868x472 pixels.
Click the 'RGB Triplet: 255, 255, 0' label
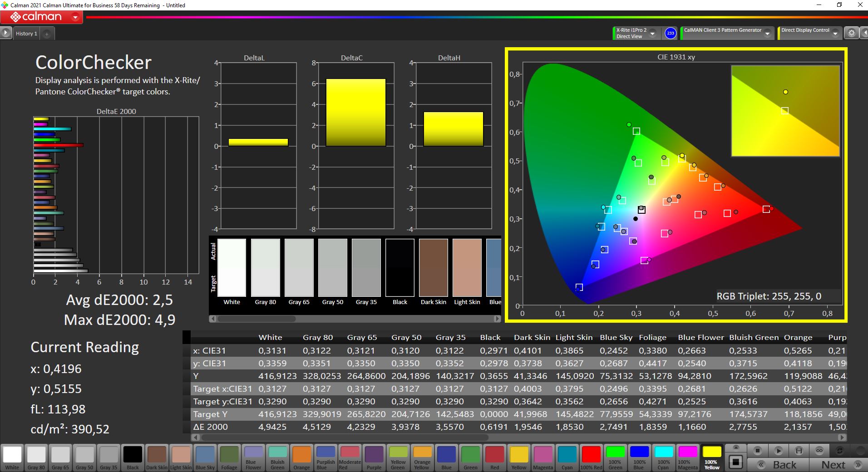pos(769,296)
